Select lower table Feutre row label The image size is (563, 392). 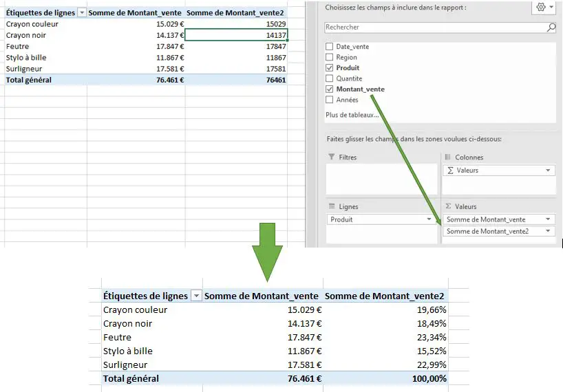point(152,337)
